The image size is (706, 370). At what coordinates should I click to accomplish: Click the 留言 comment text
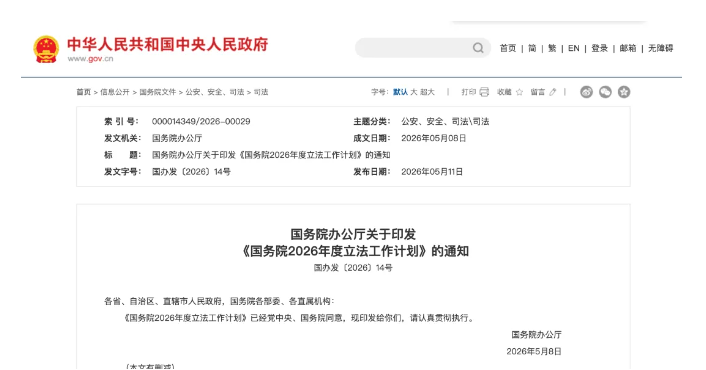coord(538,92)
